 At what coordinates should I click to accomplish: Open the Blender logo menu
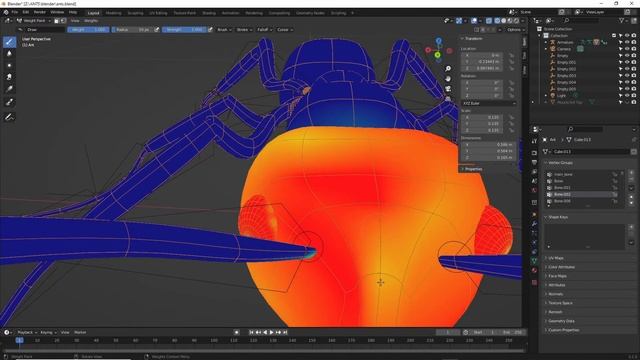6,12
